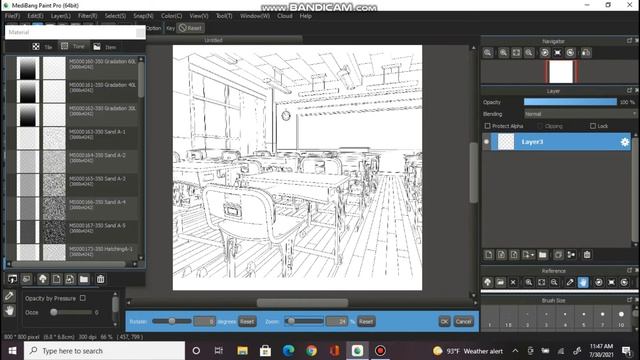The width and height of the screenshot is (640, 360).
Task: Open Window menu
Action: [x=255, y=16]
